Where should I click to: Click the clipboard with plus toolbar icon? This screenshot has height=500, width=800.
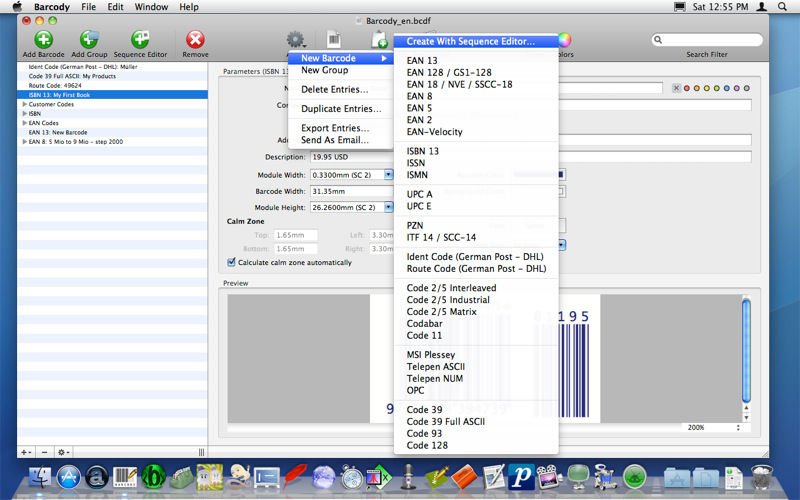coord(379,39)
